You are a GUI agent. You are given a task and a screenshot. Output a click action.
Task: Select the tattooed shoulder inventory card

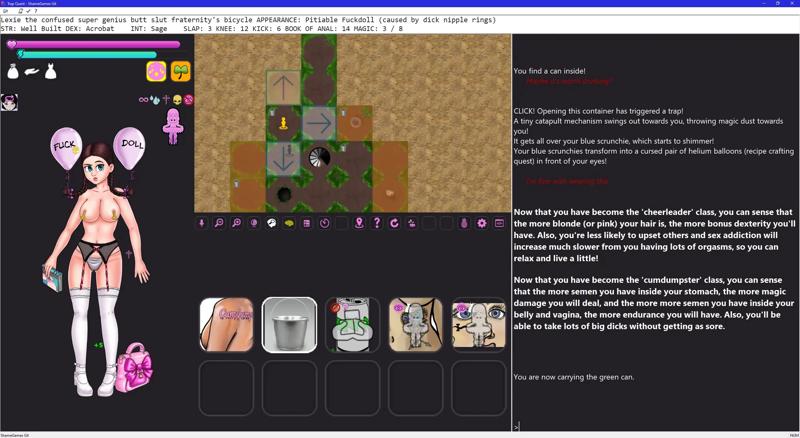click(227, 325)
